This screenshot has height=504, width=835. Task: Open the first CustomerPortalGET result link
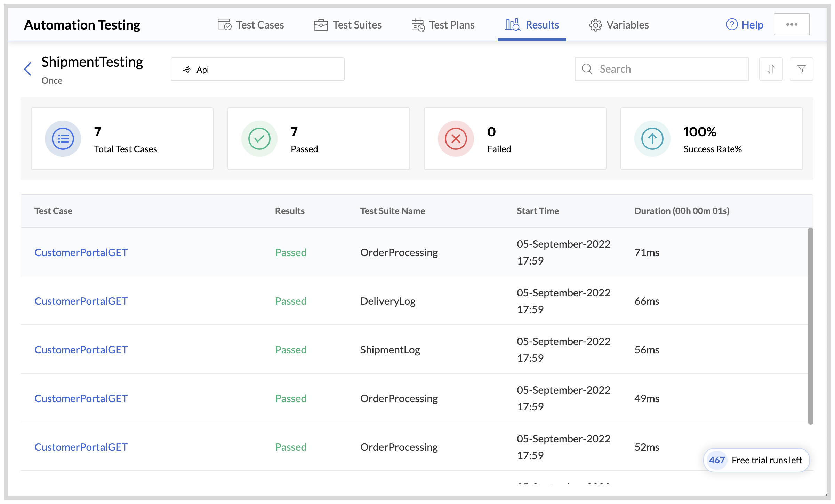point(81,252)
